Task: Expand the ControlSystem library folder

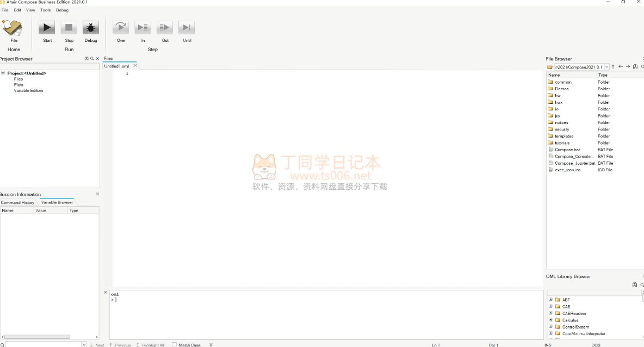Action: [551, 326]
